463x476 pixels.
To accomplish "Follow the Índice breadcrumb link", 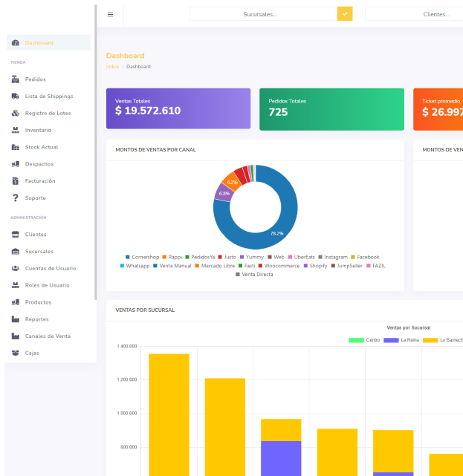I will coord(112,67).
